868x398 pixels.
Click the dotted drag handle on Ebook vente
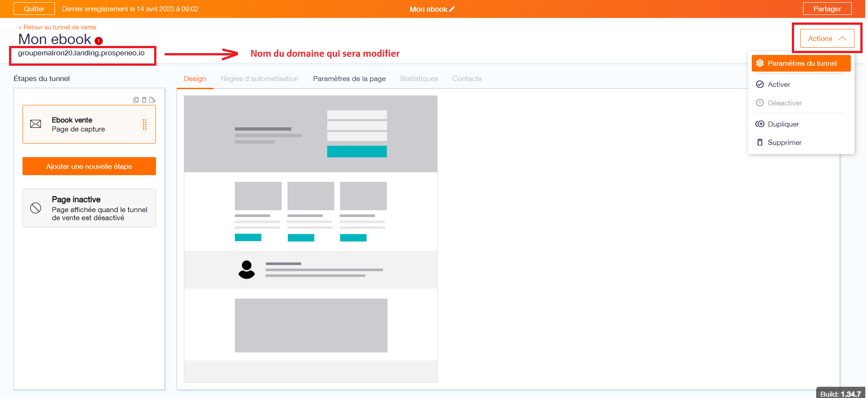point(145,124)
